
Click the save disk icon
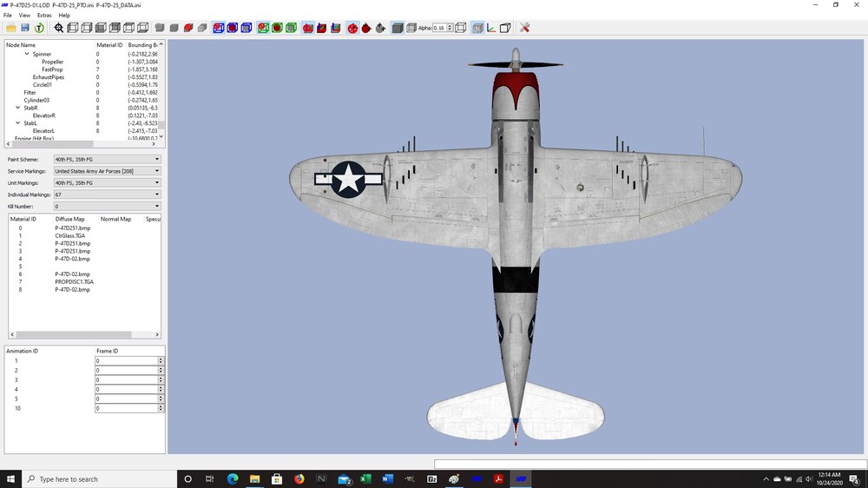point(25,28)
